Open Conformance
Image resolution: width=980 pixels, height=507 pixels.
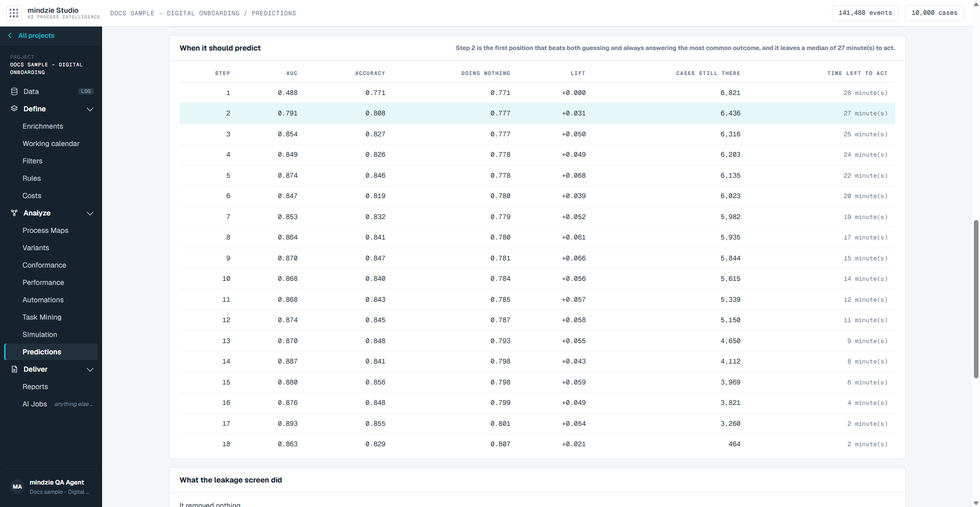click(x=44, y=265)
